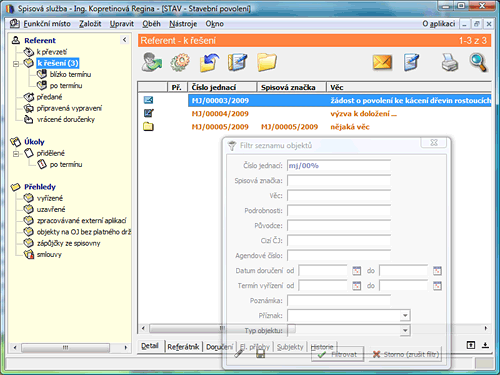Open the Funkční místo menu
This screenshot has width=500, height=375.
tap(47, 24)
